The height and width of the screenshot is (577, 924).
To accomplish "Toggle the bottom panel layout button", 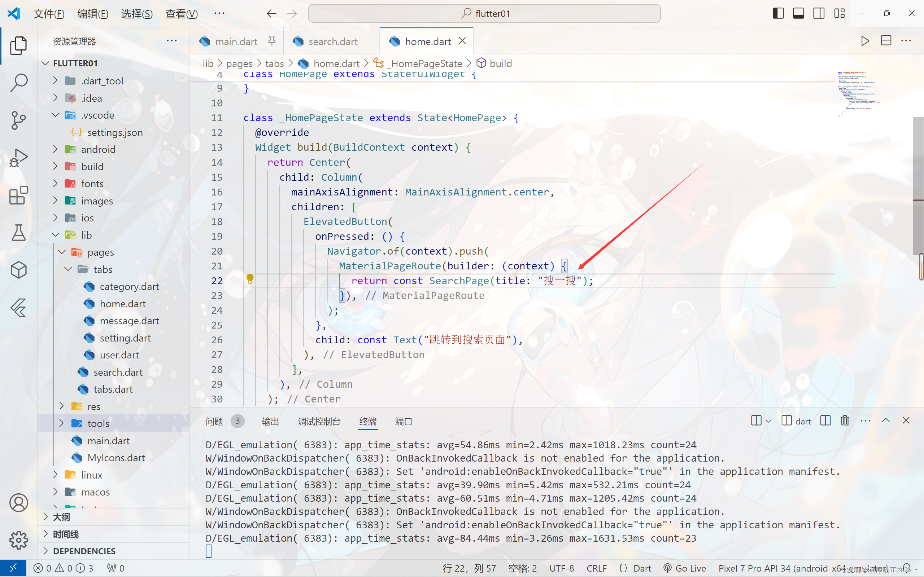I will 798,13.
